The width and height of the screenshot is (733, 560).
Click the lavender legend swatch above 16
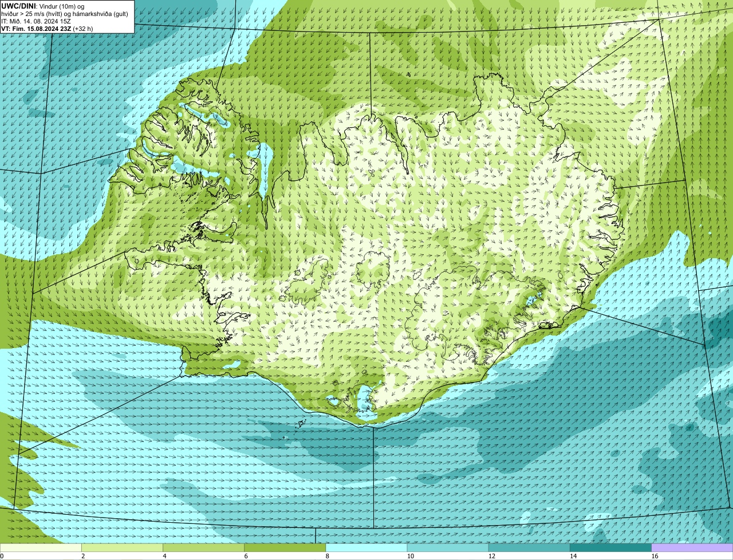692,548
